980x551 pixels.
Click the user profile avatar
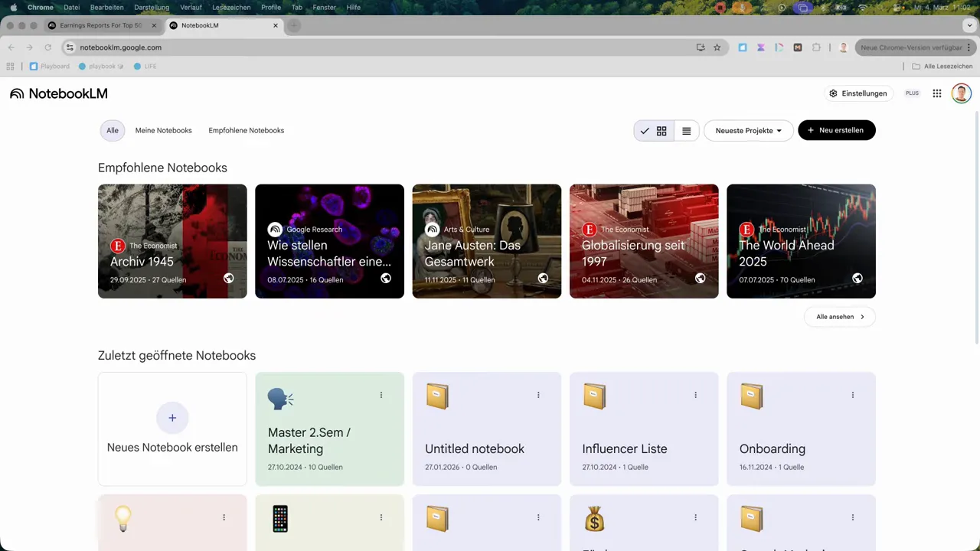[x=961, y=93]
